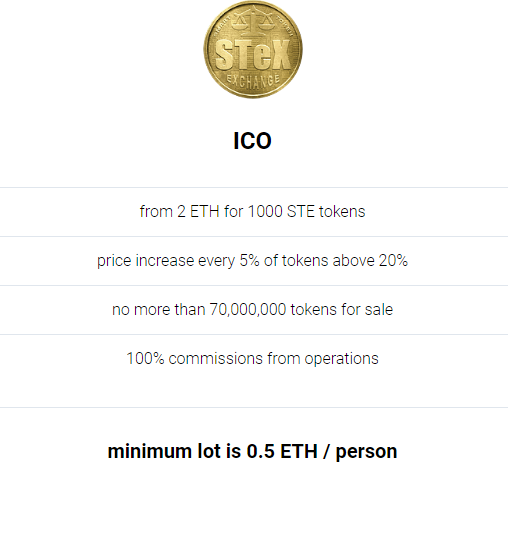Click the words 'tokens for sale'
The image size is (521, 548).
click(342, 310)
